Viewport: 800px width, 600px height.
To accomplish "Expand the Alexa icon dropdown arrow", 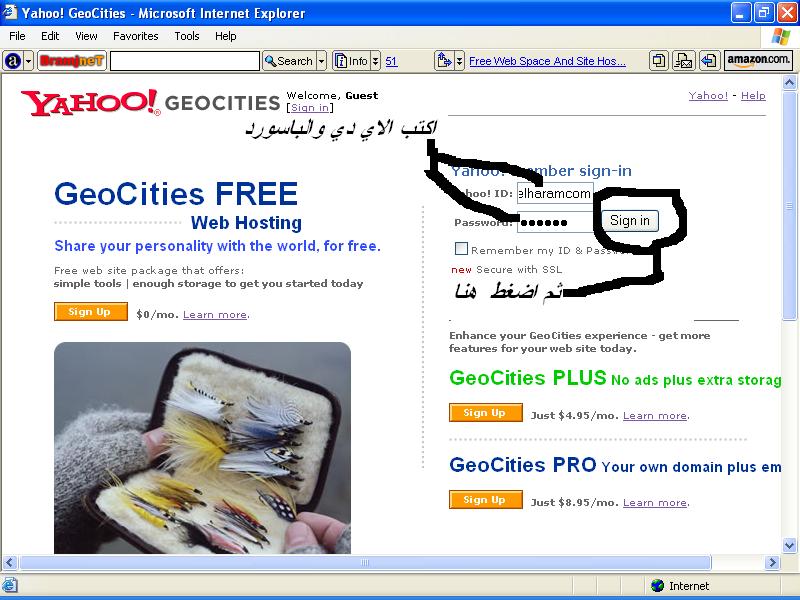I will coord(29,61).
